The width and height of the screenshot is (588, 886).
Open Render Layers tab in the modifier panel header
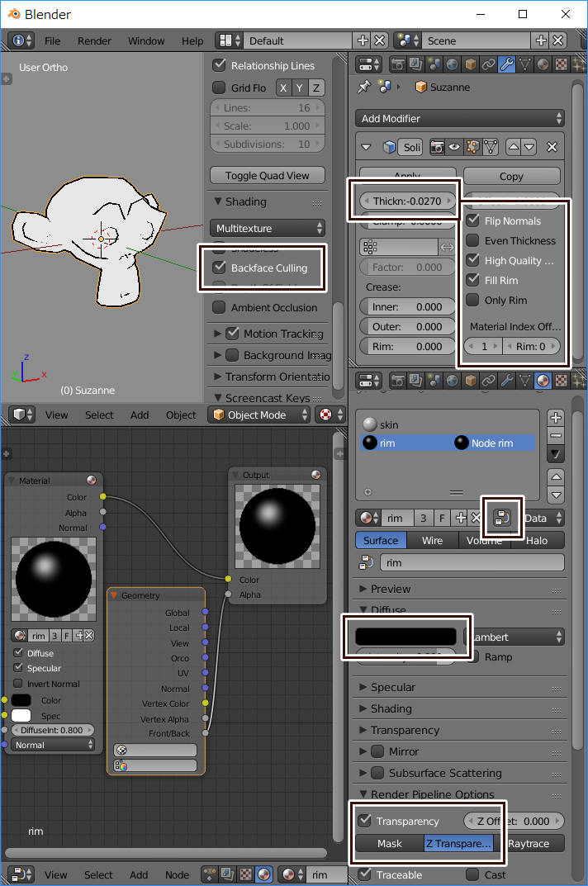coord(415,64)
